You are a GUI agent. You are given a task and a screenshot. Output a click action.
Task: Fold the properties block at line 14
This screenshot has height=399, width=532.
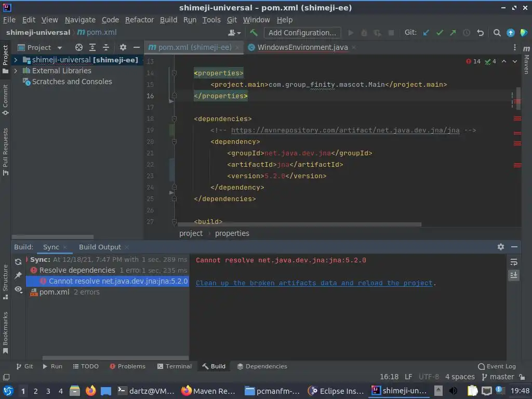(x=174, y=73)
